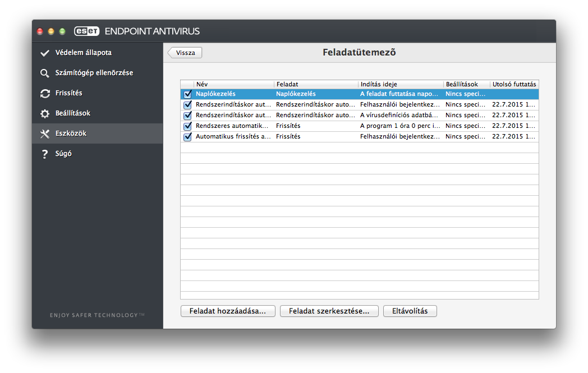
Task: Go back with the Vissza button
Action: coord(185,53)
